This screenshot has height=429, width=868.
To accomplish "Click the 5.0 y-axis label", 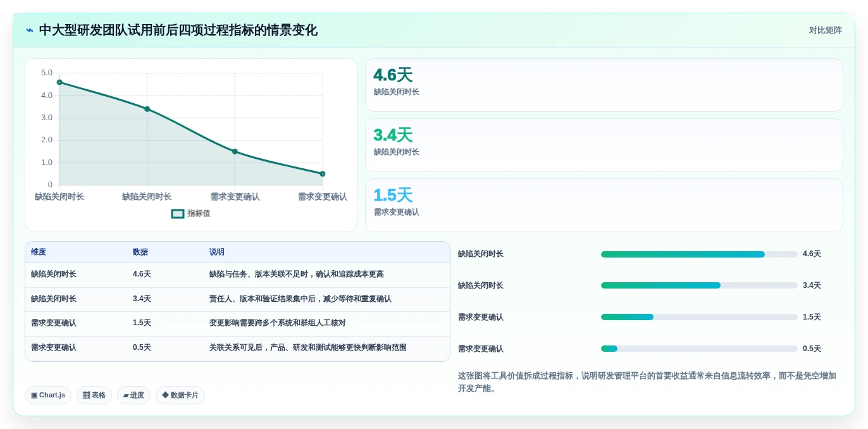I will click(47, 73).
